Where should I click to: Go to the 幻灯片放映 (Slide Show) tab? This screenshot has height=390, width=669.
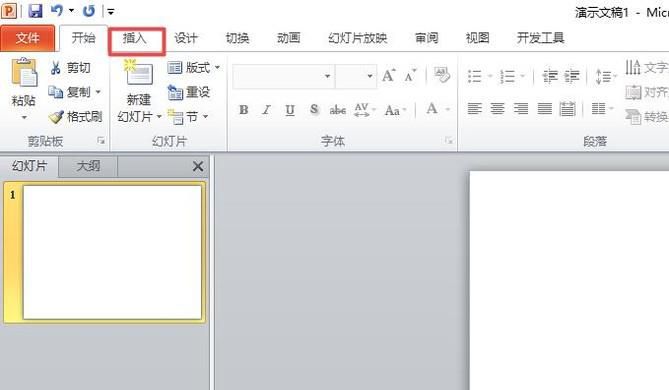(x=358, y=38)
